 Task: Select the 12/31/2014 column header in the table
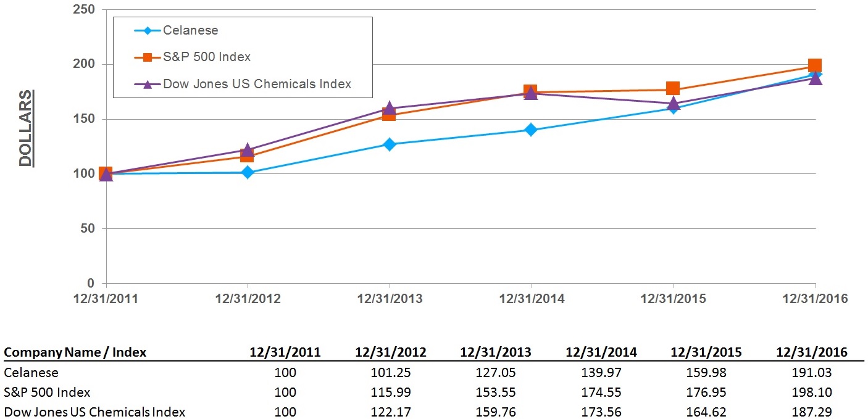point(601,352)
